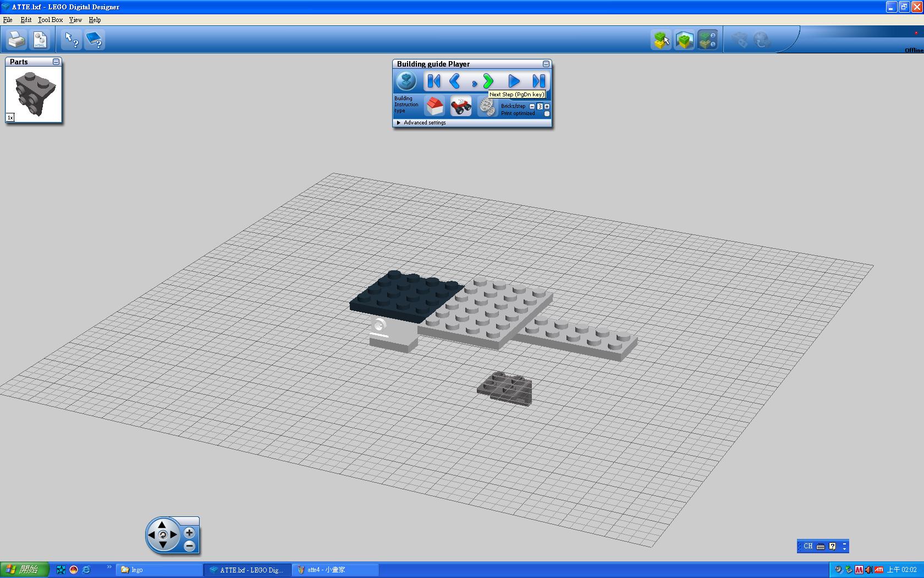Zoom in the camera
This screenshot has height=578, width=924.
tap(189, 532)
